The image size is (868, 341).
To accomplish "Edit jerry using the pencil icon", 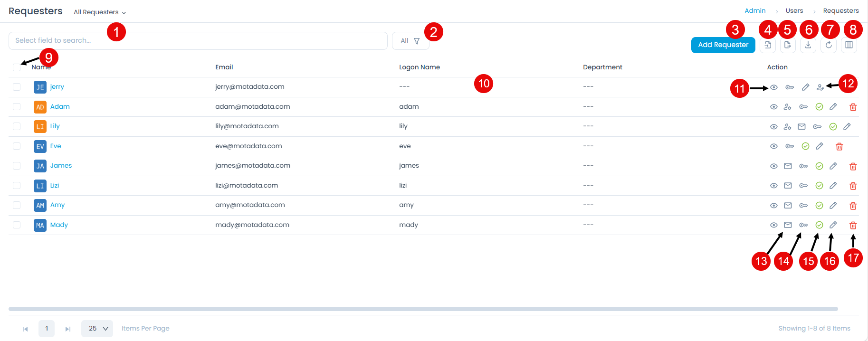I will point(806,87).
